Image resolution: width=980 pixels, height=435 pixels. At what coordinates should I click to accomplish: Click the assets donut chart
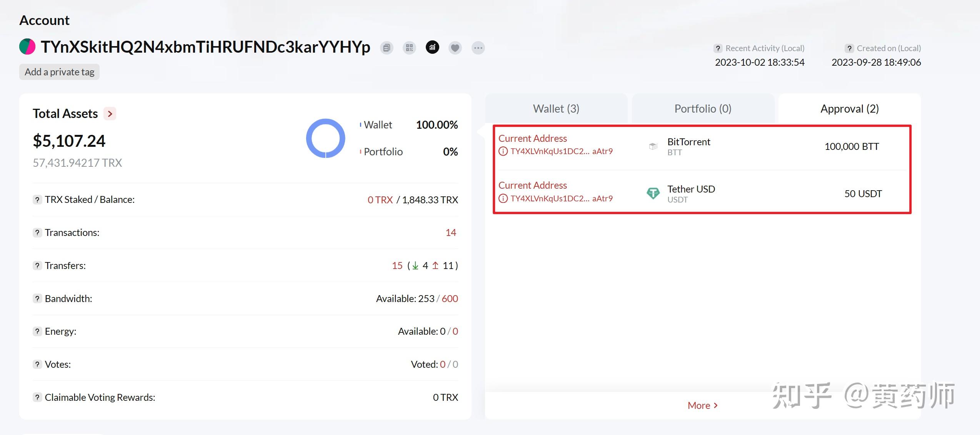point(326,138)
